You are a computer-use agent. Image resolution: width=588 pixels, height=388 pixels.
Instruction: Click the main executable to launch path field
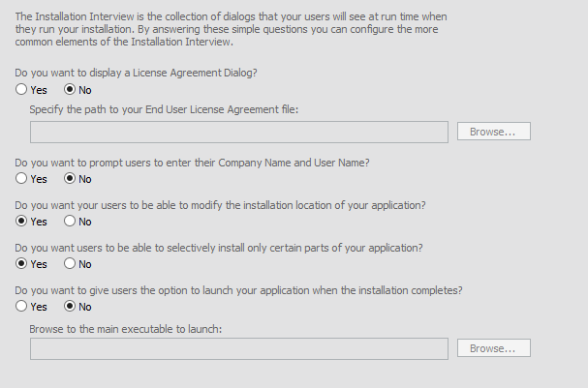[239, 348]
